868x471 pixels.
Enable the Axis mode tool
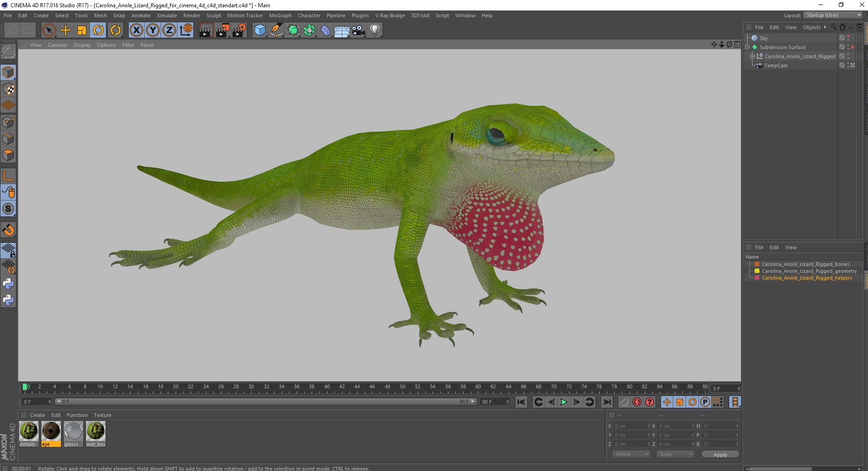click(8, 176)
